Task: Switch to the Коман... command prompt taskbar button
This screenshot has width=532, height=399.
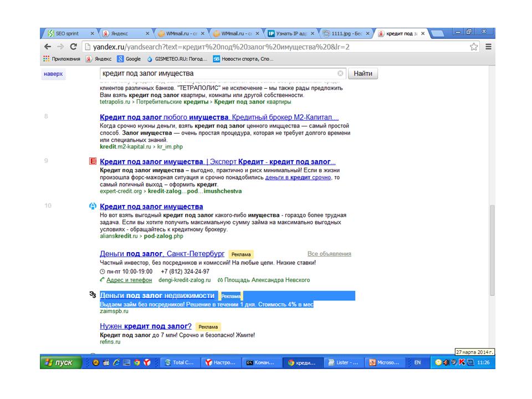Action: 262,362
